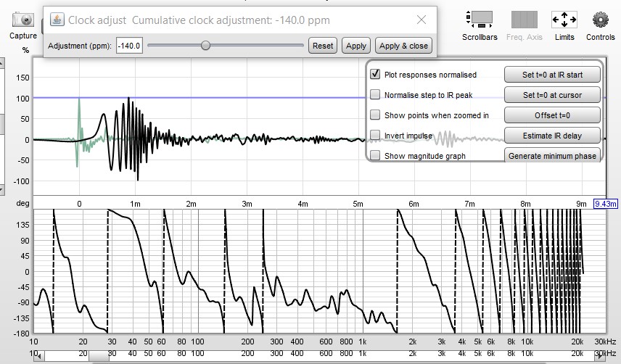Enable Normalise step to IR peak
The image size is (621, 364).
[x=375, y=94]
